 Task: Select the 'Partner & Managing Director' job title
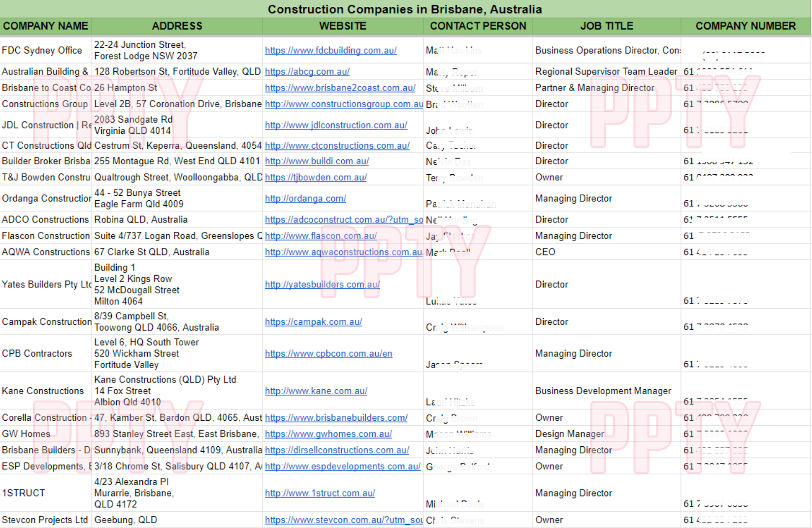[x=607, y=88]
